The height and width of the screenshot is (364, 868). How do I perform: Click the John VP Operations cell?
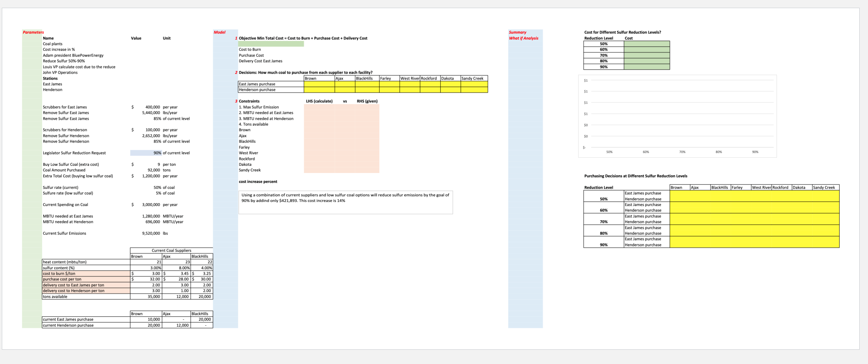(60, 72)
